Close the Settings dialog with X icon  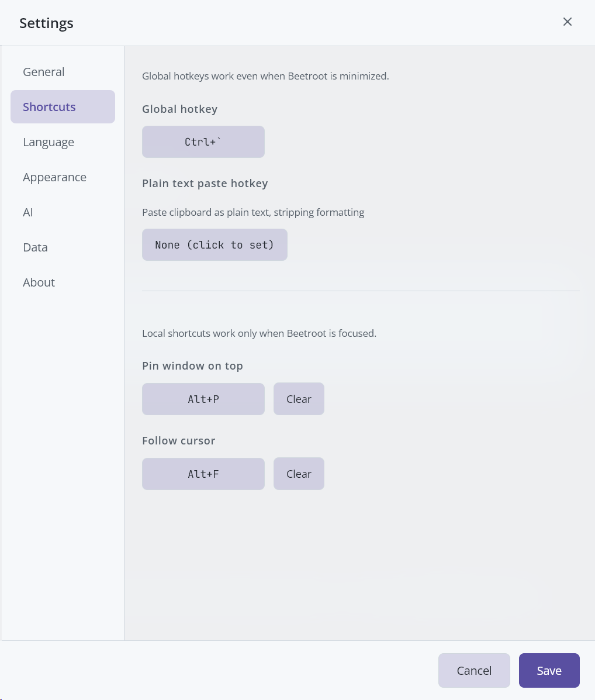point(567,22)
